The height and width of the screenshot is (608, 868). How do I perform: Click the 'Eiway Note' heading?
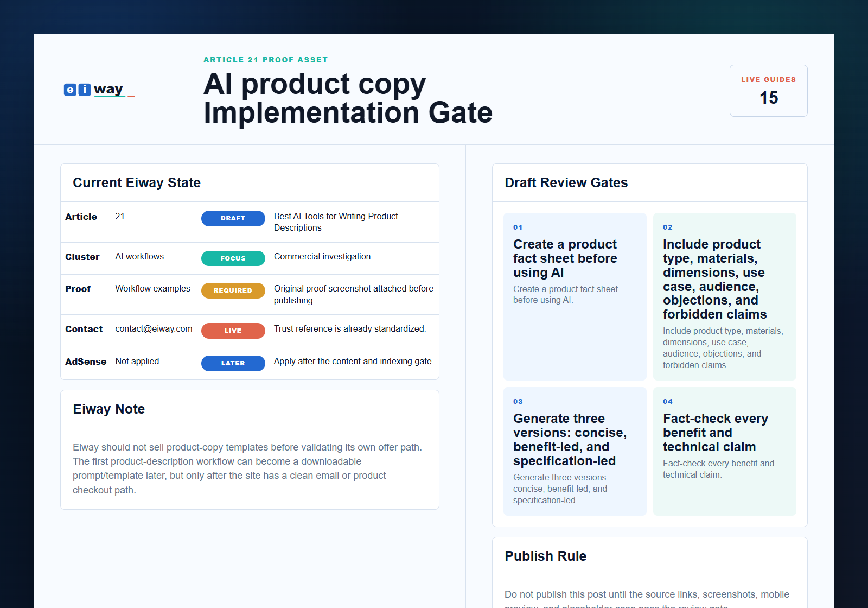(108, 409)
